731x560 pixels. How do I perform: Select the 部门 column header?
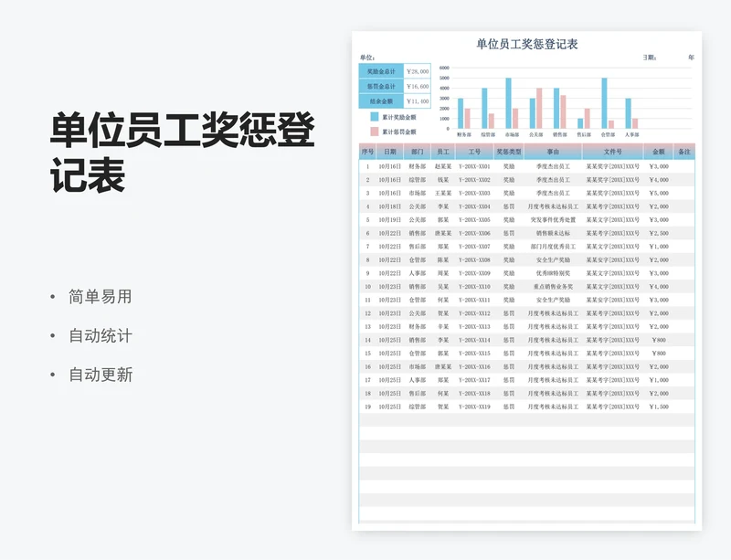pos(418,152)
